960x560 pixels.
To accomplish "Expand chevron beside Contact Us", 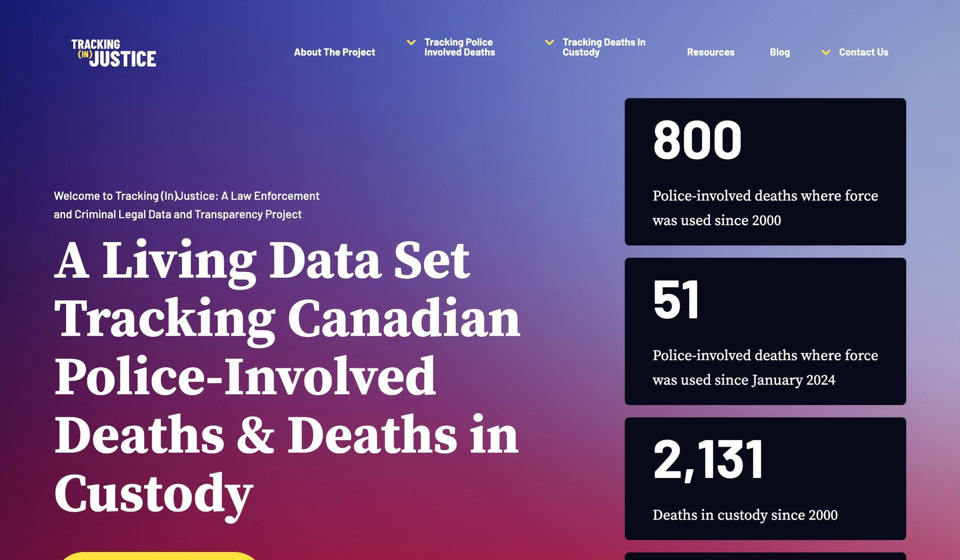I will (x=826, y=52).
